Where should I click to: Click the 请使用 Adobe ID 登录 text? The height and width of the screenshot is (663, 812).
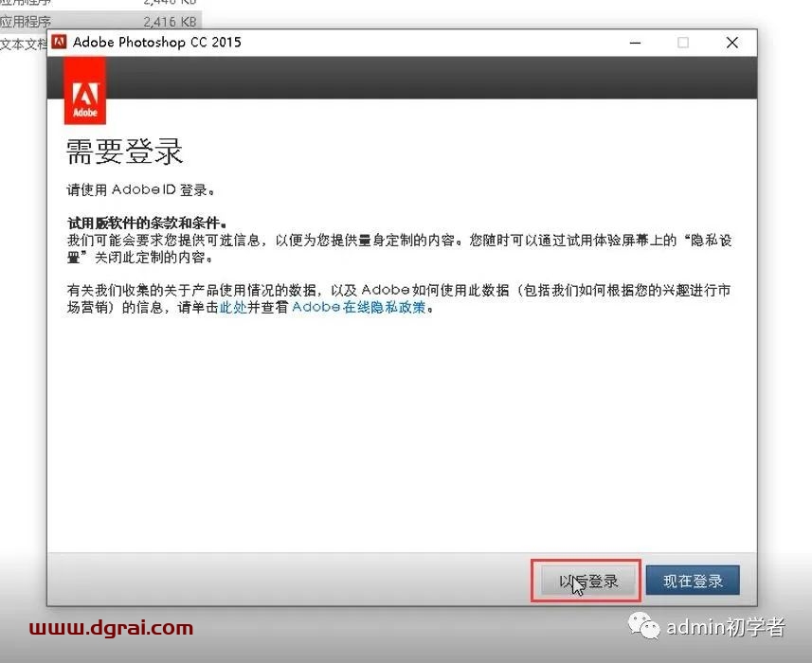141,190
